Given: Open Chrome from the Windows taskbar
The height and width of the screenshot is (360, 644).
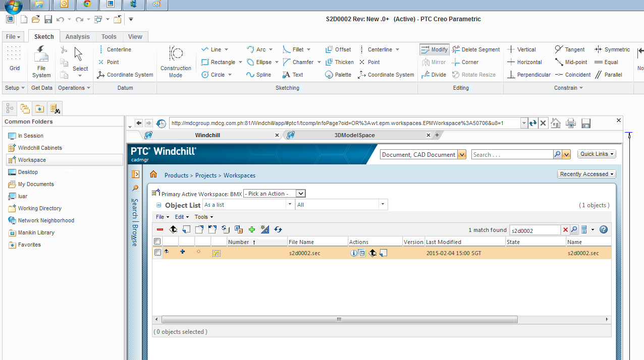Looking at the screenshot, I should click(87, 5).
